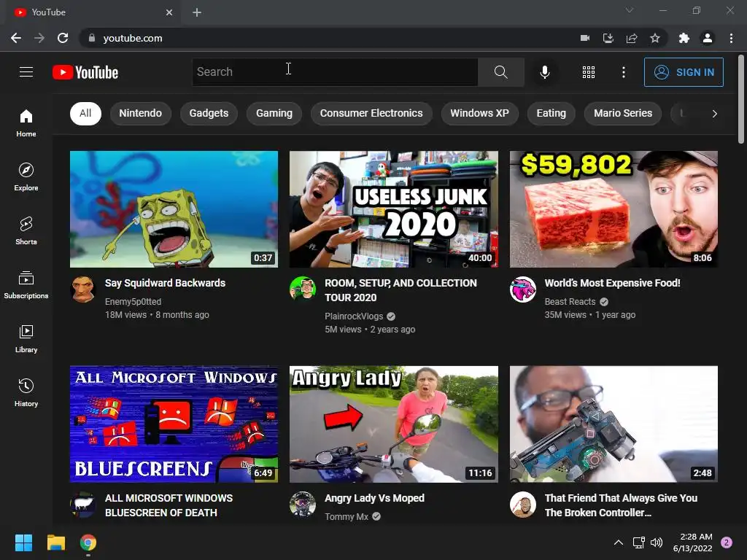Screen dimensions: 747x560
Task: Open Subscriptions in the sidebar
Action: point(26,285)
